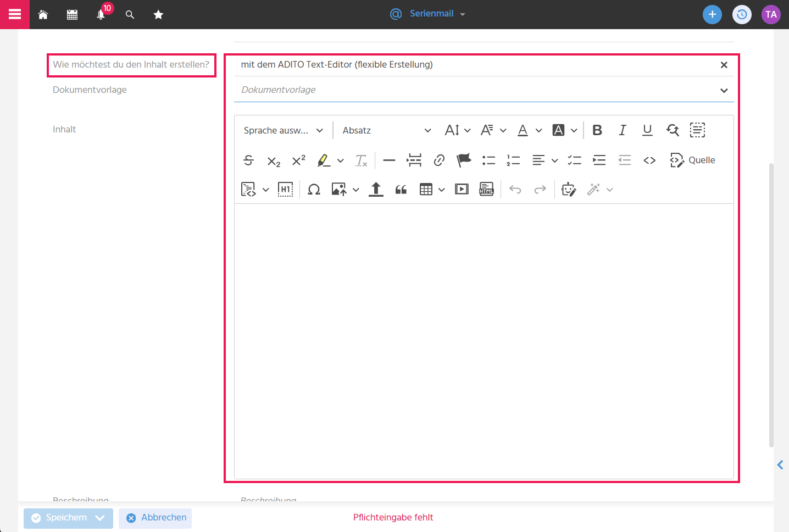789x532 pixels.
Task: Toggle bulleted list
Action: pyautogui.click(x=488, y=160)
